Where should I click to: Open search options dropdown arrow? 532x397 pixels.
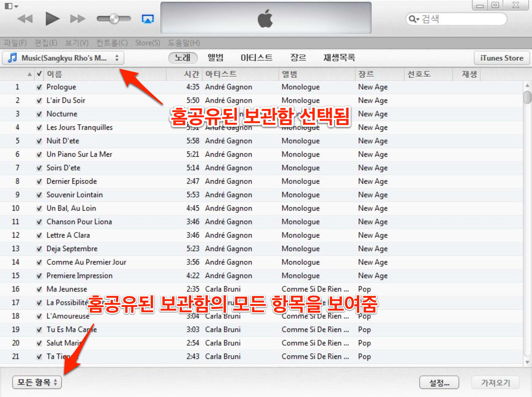418,19
